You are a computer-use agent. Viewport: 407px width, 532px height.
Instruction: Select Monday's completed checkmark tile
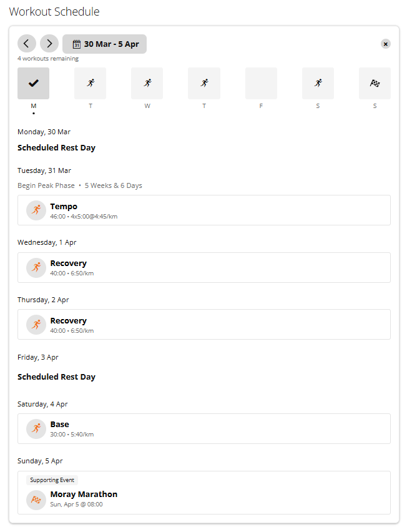[33, 83]
